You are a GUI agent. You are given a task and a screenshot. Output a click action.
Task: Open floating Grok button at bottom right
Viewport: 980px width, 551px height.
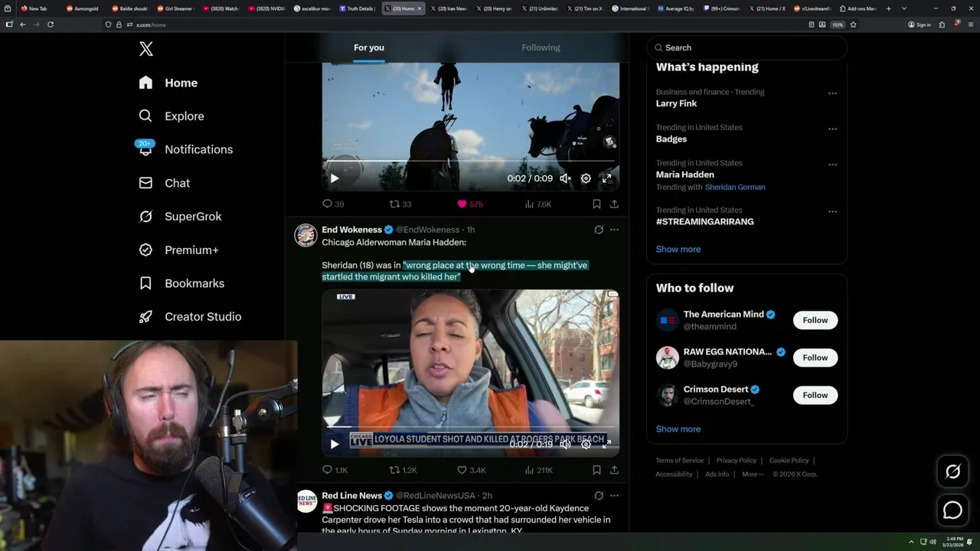coord(952,472)
